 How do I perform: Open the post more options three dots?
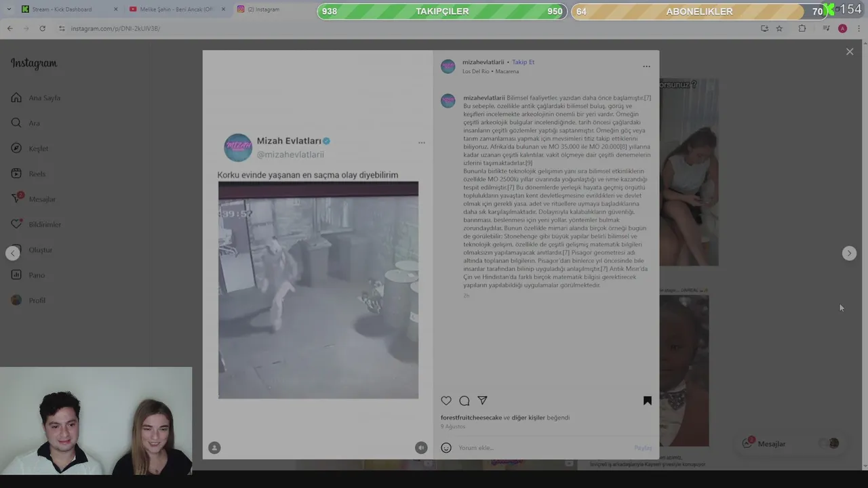pyautogui.click(x=646, y=66)
